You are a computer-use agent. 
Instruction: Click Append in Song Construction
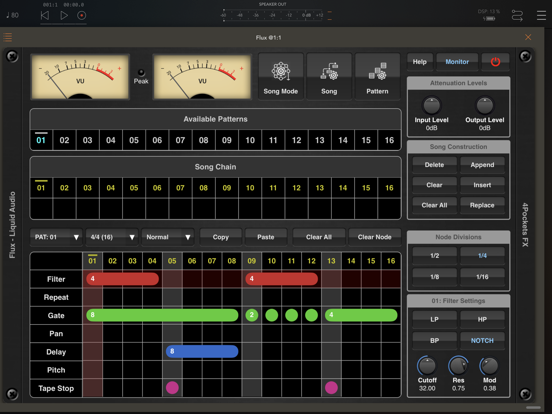click(x=482, y=165)
